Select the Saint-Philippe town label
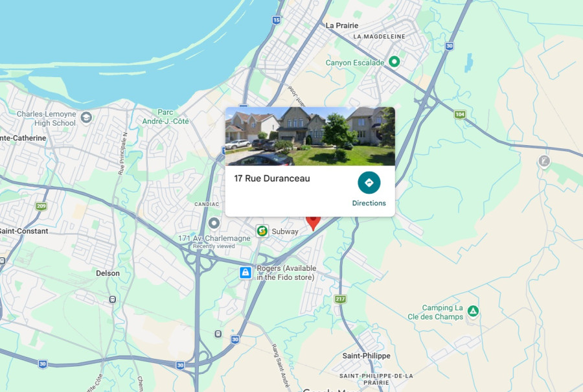583x392 pixels. [x=366, y=356]
